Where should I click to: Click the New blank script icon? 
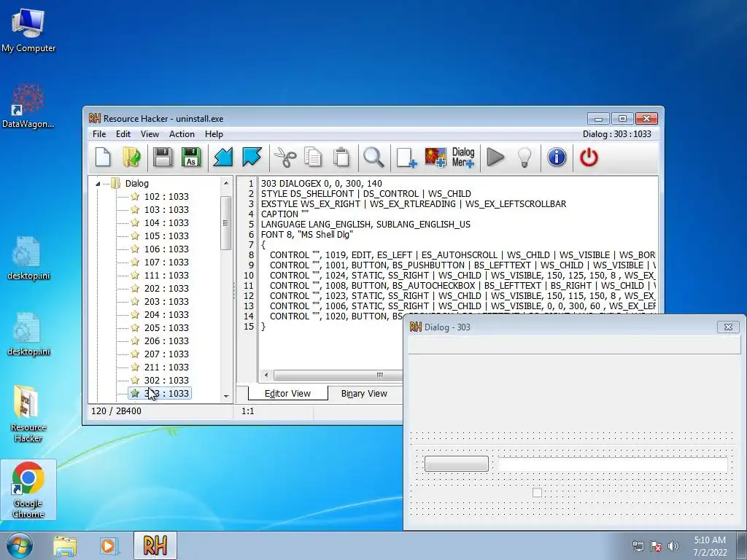[103, 157]
